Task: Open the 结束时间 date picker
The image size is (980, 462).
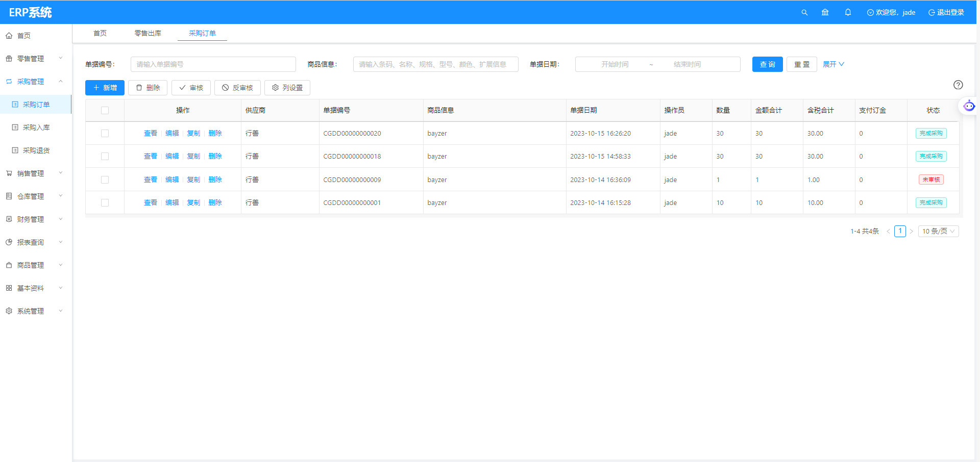Action: pos(687,64)
